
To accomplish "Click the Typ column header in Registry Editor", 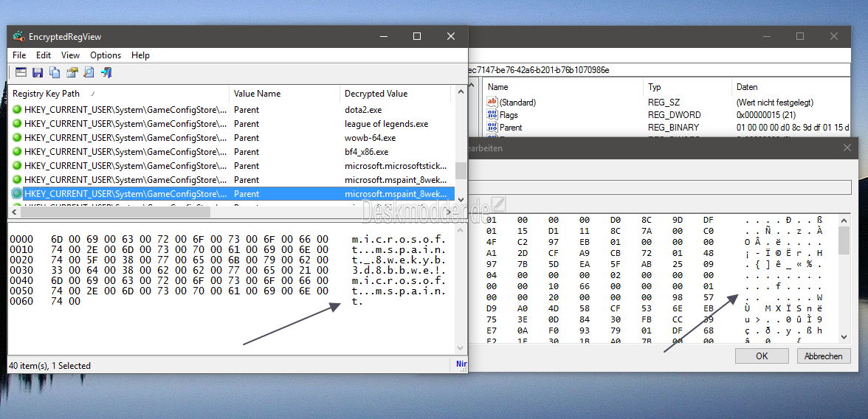I will [687, 87].
